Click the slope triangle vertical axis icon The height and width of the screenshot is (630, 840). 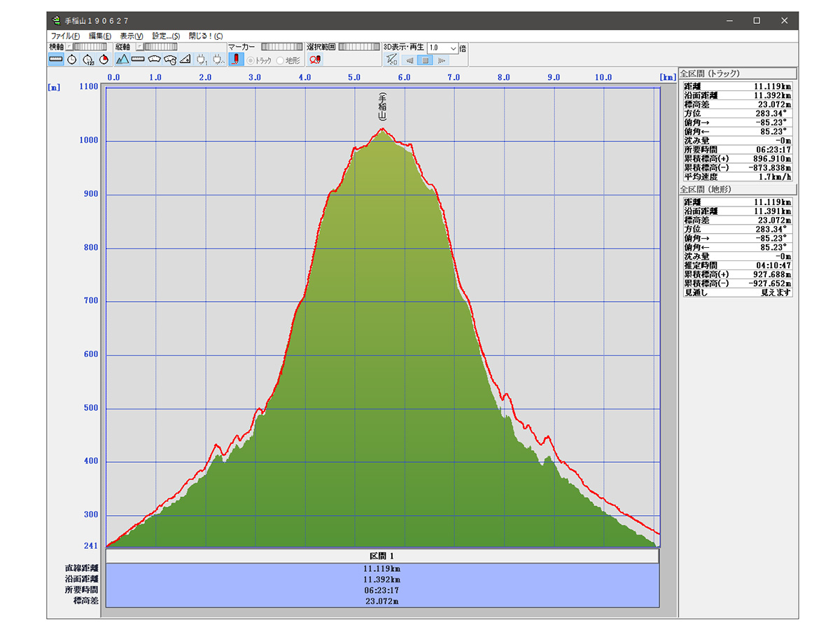[x=185, y=59]
